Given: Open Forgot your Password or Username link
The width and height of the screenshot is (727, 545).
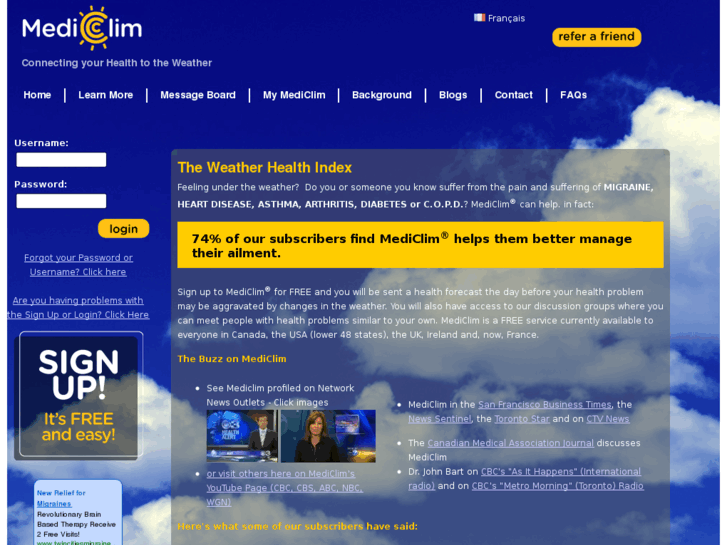Looking at the screenshot, I should 78,265.
